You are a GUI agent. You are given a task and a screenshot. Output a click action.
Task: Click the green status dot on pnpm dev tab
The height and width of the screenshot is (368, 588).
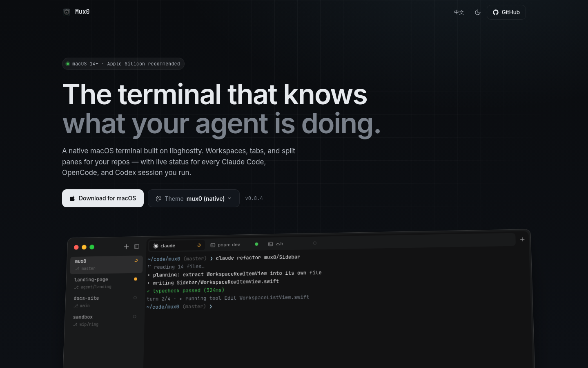[256, 244]
